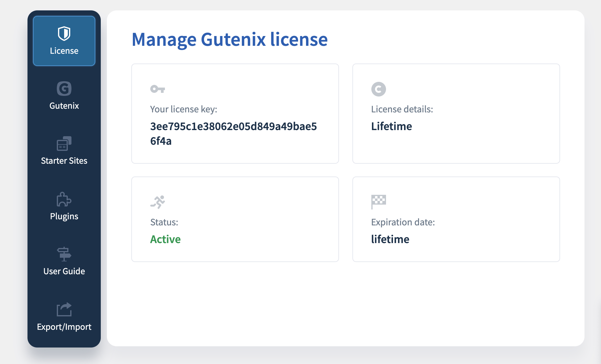Click the lowercase lifetime expiration value

coord(390,239)
